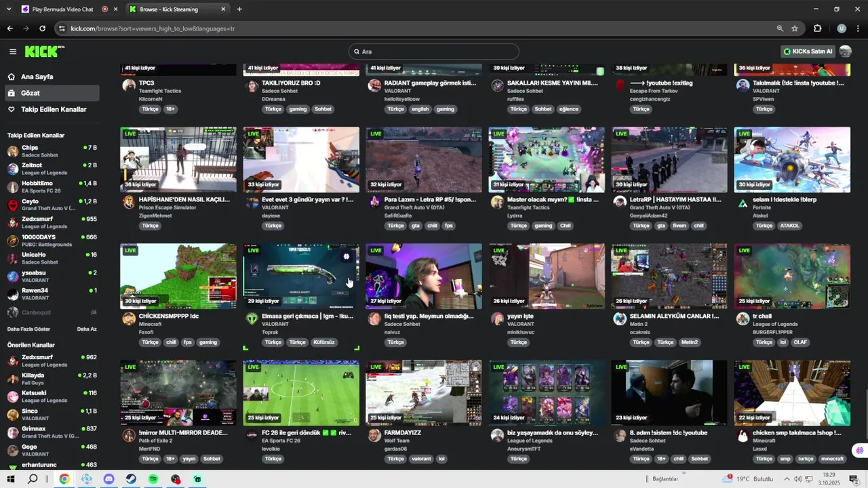Open 10000DAYS channel in sidebar
Image resolution: width=868 pixels, height=488 pixels.
tap(53, 241)
